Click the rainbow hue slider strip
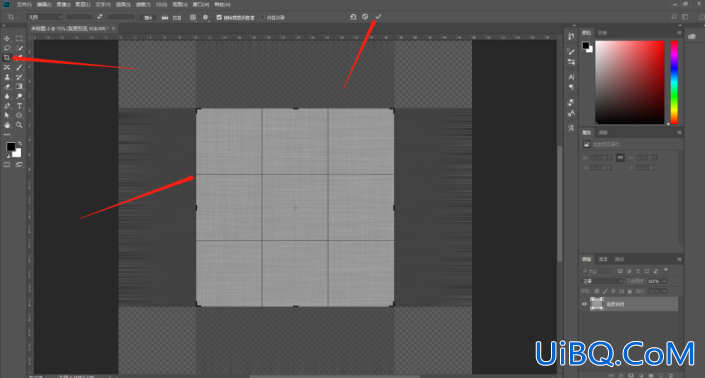Screen dimensions: 705x378 (674, 82)
